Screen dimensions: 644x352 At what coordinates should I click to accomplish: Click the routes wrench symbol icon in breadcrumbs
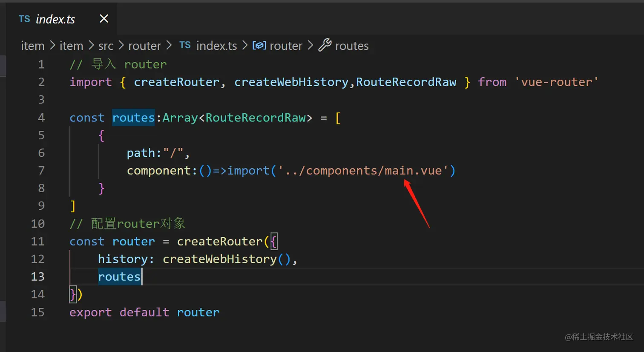pos(325,45)
